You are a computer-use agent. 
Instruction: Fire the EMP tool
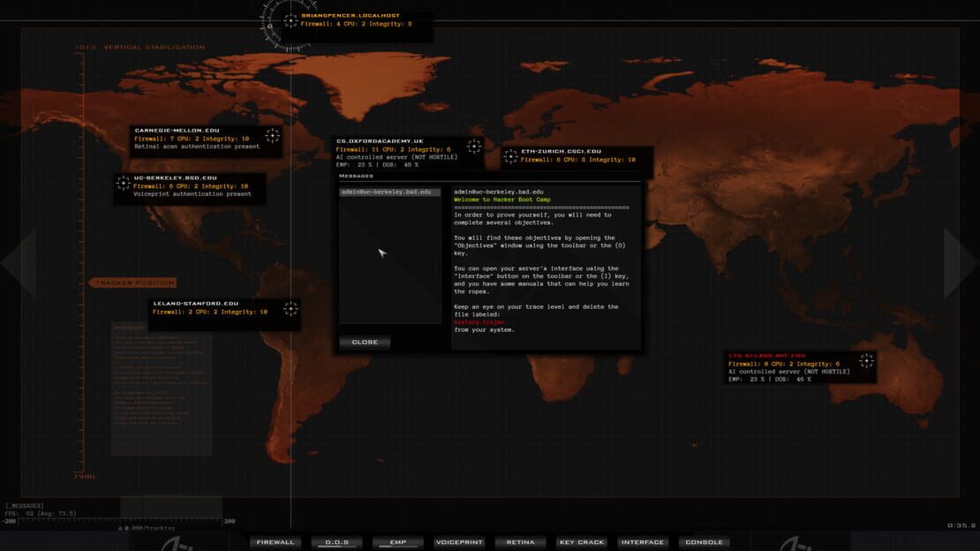(x=398, y=542)
